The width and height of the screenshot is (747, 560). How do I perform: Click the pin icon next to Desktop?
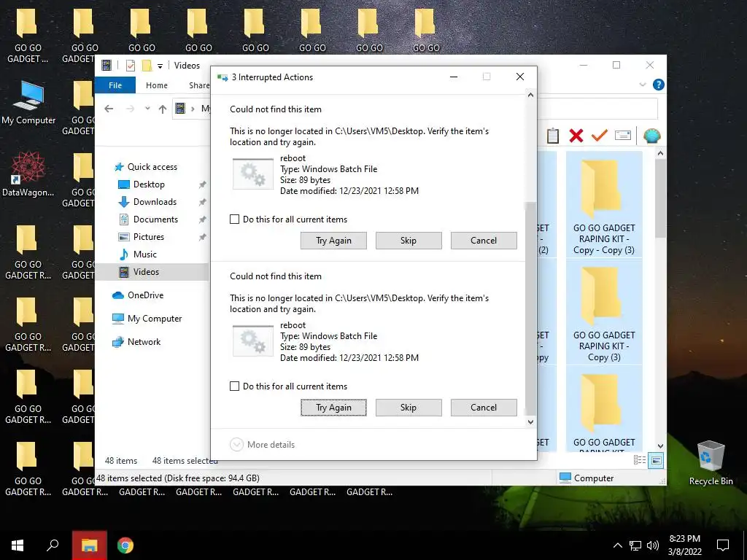[x=203, y=184]
